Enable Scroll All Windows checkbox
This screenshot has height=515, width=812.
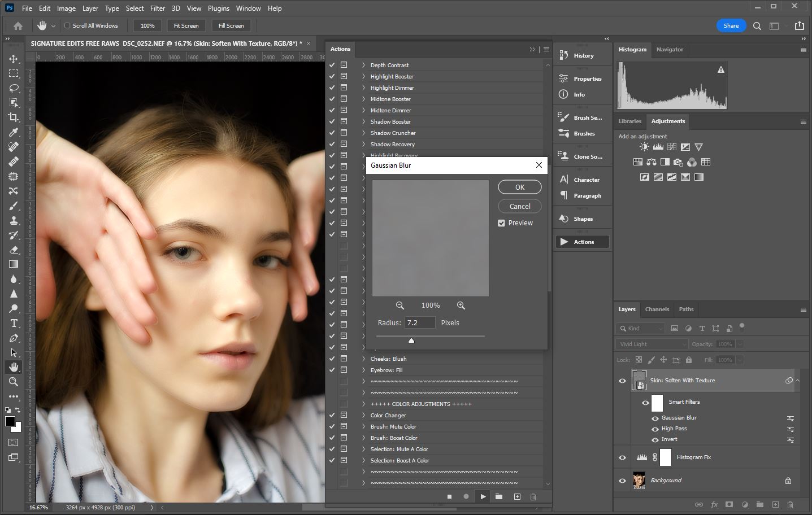(x=67, y=25)
